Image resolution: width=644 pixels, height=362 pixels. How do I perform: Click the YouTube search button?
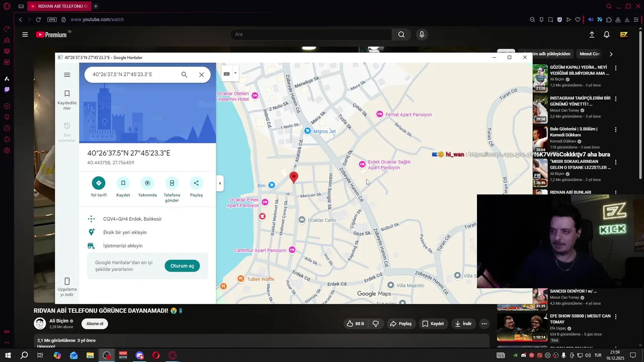[401, 34]
